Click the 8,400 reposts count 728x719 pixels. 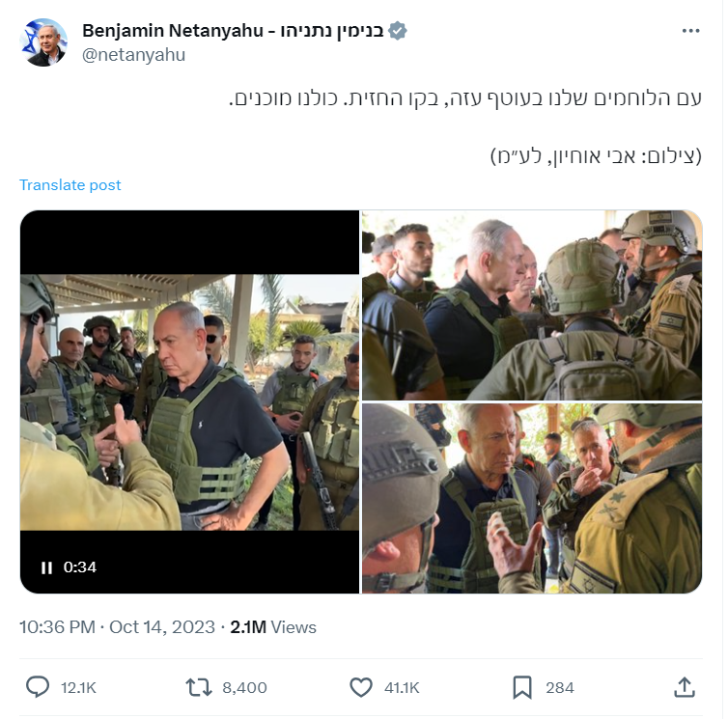pos(244,688)
